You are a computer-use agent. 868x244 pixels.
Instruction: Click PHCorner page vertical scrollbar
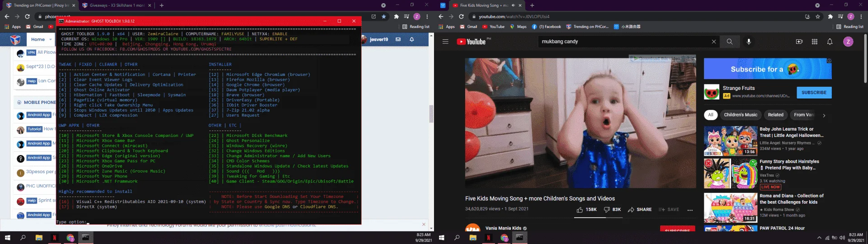(x=431, y=114)
